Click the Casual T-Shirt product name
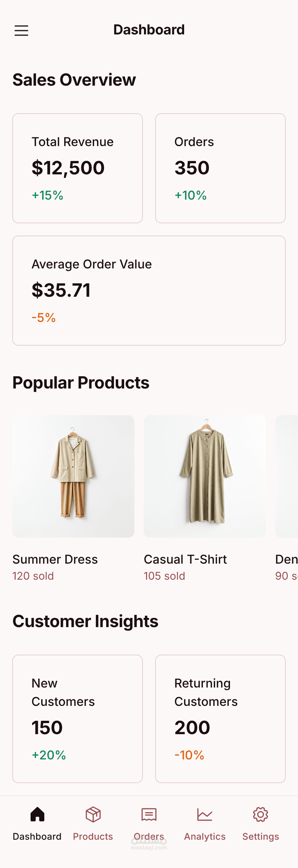The image size is (298, 868). pyautogui.click(x=185, y=559)
